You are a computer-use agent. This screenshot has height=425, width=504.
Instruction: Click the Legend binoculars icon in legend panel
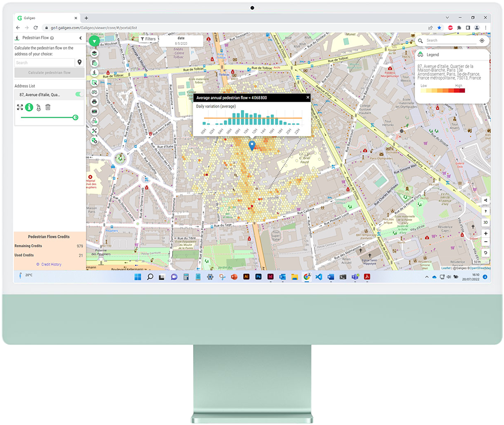[421, 55]
